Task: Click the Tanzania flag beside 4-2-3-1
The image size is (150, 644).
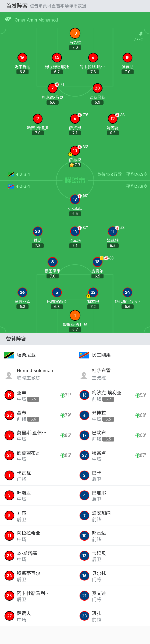Action: pyautogui.click(x=11, y=175)
